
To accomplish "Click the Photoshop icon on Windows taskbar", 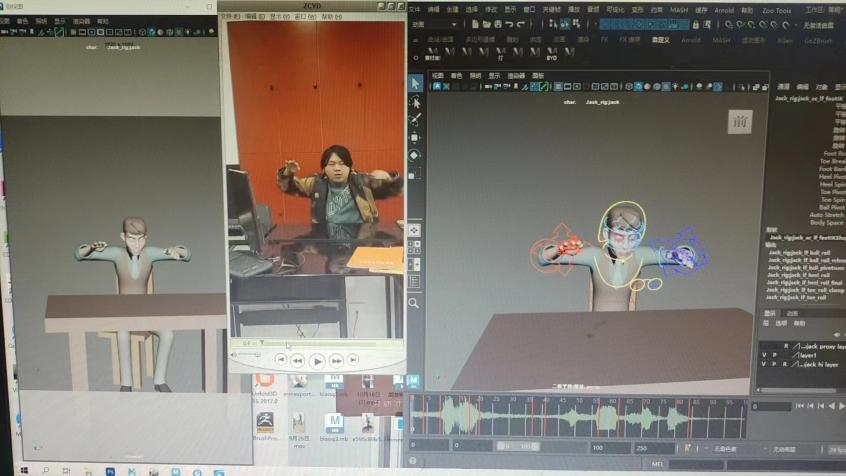I will [110, 469].
